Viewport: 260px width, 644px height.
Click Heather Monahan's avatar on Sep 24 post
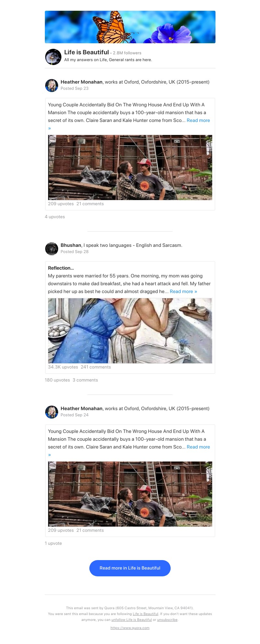click(52, 412)
